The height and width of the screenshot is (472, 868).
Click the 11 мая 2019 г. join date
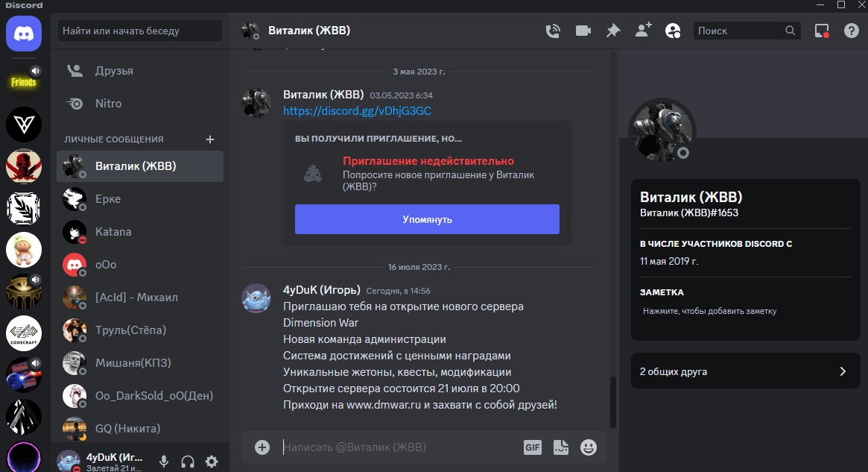click(669, 262)
